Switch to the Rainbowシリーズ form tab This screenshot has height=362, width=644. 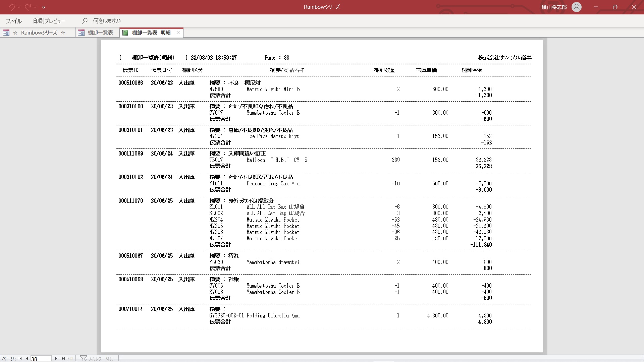pos(39,33)
